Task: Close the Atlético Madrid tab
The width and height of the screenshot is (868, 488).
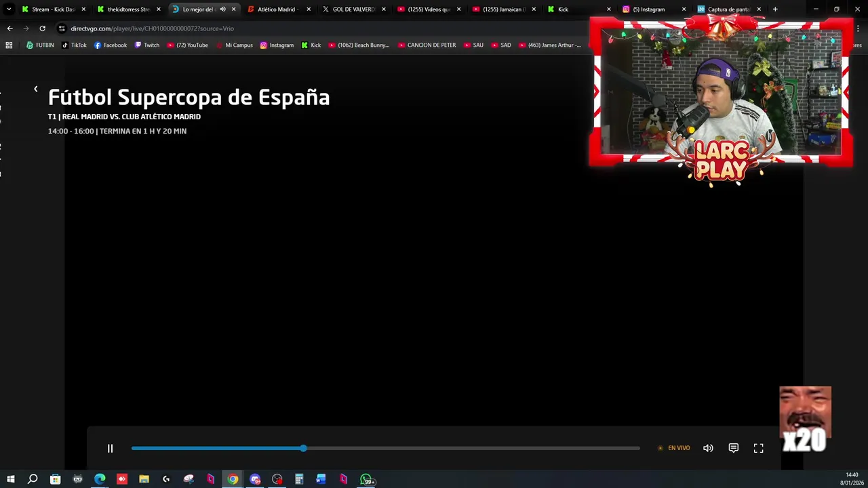Action: tap(309, 9)
